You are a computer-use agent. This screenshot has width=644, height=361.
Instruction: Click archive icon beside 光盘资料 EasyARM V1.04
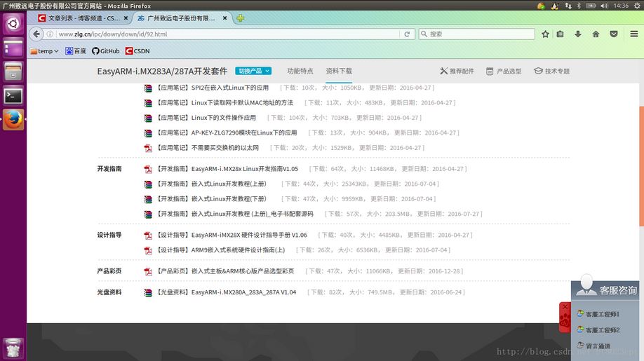coord(148,292)
